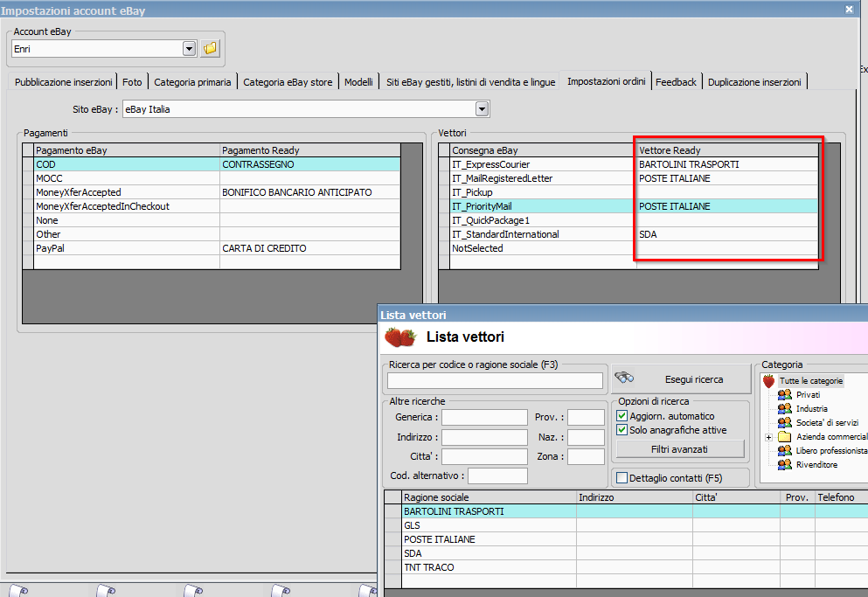Select the IT_Pickup delivery row
Image resolution: width=868 pixels, height=597 pixels.
pos(628,192)
